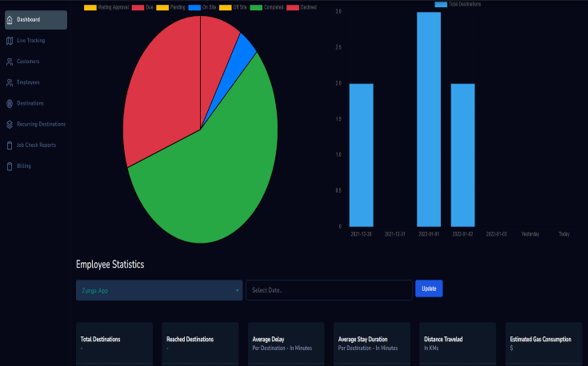The height and width of the screenshot is (366, 588).
Task: Click the Destinations target icon
Action: pyautogui.click(x=9, y=103)
